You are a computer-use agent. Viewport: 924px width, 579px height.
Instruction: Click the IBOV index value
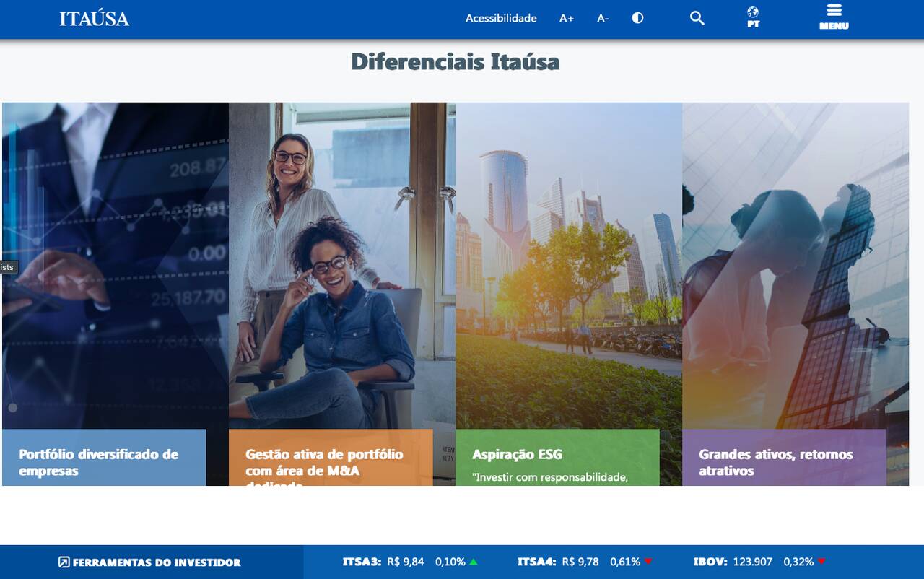coord(753,562)
